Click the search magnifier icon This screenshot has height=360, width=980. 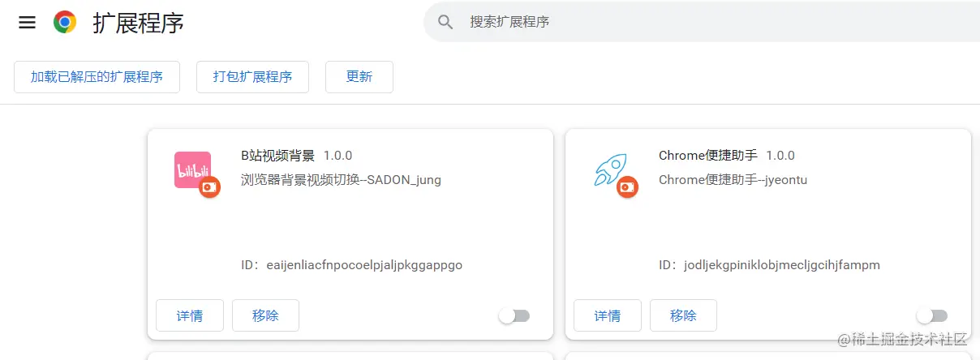[445, 22]
